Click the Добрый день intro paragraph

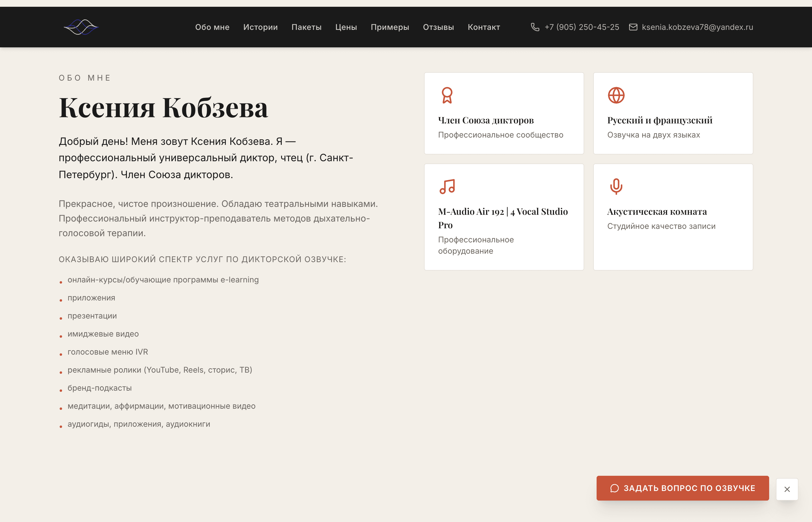pyautogui.click(x=206, y=158)
